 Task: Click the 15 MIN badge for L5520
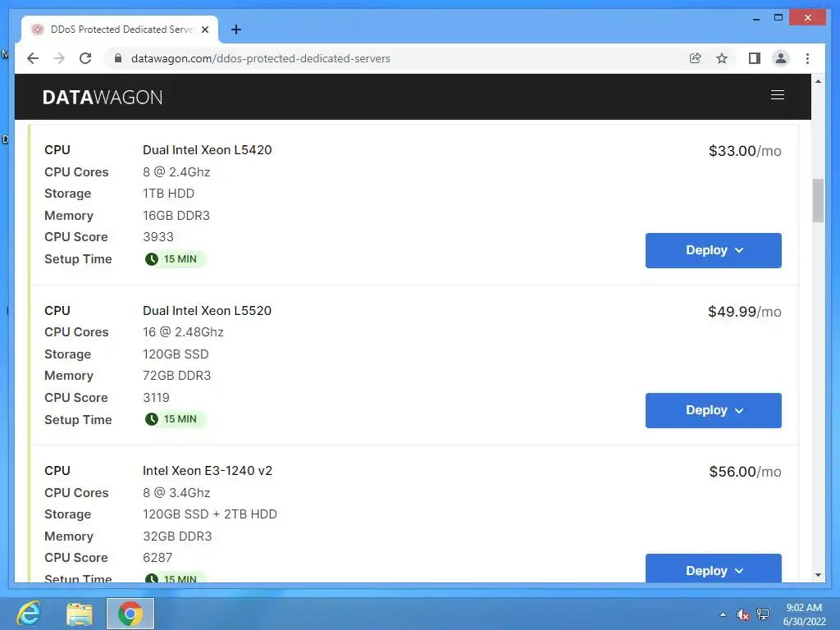pyautogui.click(x=175, y=419)
